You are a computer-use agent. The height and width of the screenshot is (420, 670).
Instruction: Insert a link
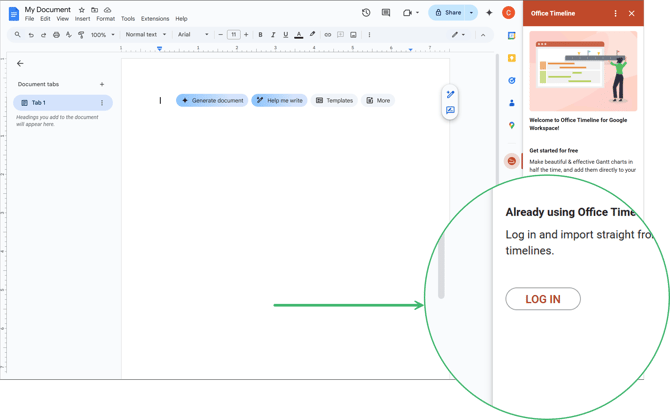point(328,35)
